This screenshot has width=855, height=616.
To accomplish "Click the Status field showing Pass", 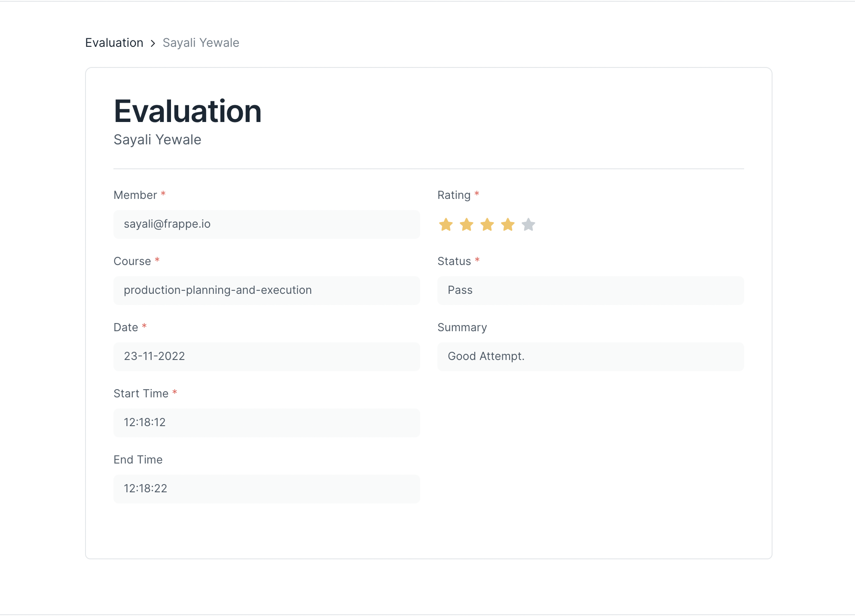I will click(x=590, y=290).
